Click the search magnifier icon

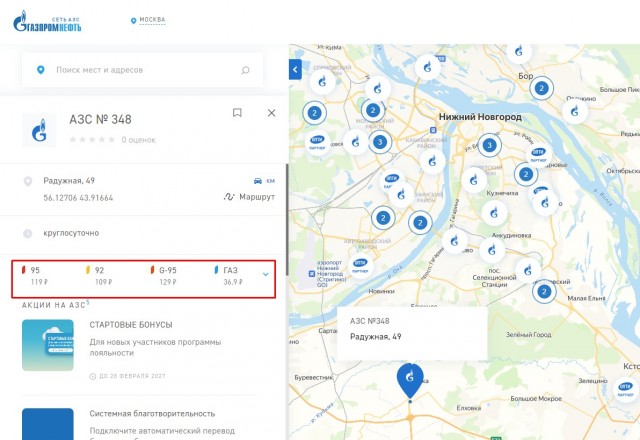click(x=245, y=70)
